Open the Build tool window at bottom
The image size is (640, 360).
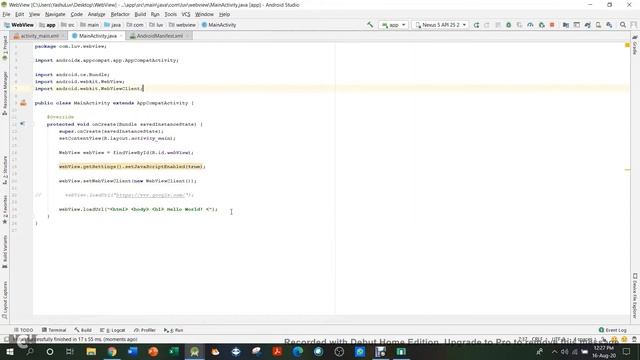point(83,330)
